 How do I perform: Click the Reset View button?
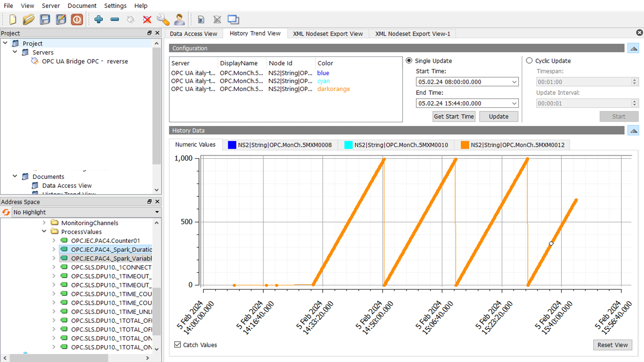pyautogui.click(x=613, y=345)
